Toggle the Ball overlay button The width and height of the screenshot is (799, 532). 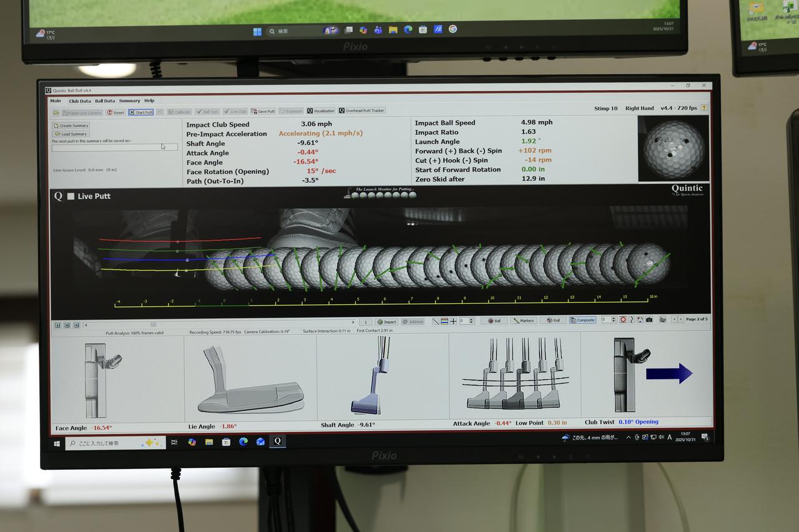click(x=494, y=321)
